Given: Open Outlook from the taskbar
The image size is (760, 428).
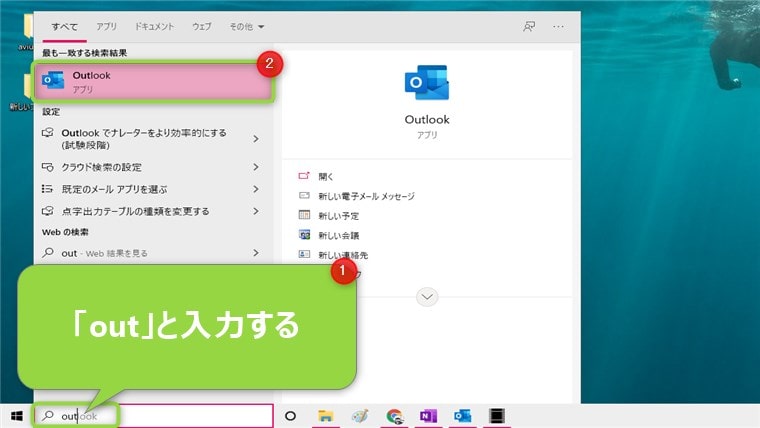Looking at the screenshot, I should point(463,416).
